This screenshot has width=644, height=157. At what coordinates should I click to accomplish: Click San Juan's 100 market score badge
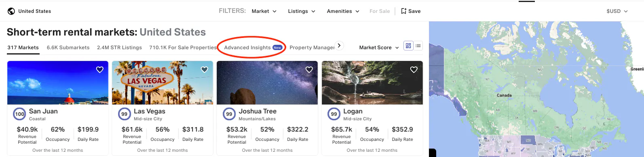pyautogui.click(x=19, y=114)
